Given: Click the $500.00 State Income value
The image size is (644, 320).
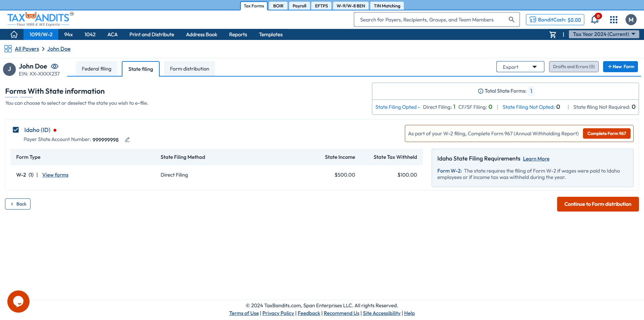Looking at the screenshot, I should pos(345,175).
